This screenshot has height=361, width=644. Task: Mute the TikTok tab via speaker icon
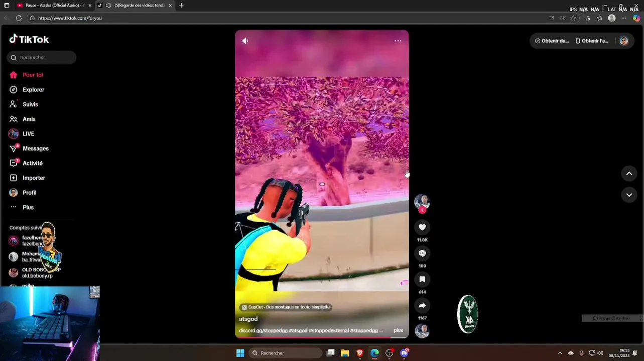pyautogui.click(x=108, y=6)
